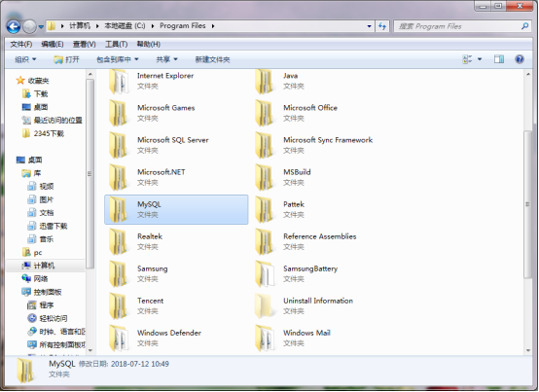Click the Program Files search field
The width and height of the screenshot is (539, 392).
click(x=458, y=26)
